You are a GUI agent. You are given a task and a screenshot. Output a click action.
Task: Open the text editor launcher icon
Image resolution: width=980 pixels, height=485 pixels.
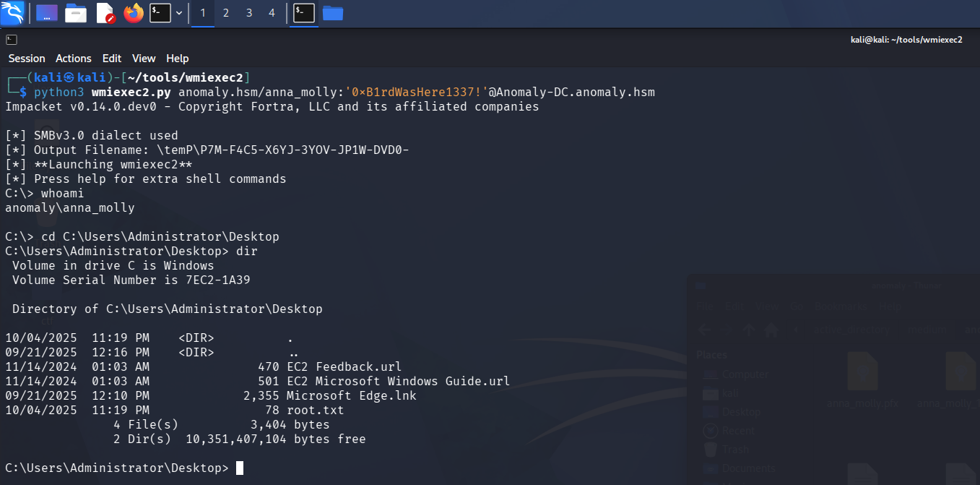[105, 13]
